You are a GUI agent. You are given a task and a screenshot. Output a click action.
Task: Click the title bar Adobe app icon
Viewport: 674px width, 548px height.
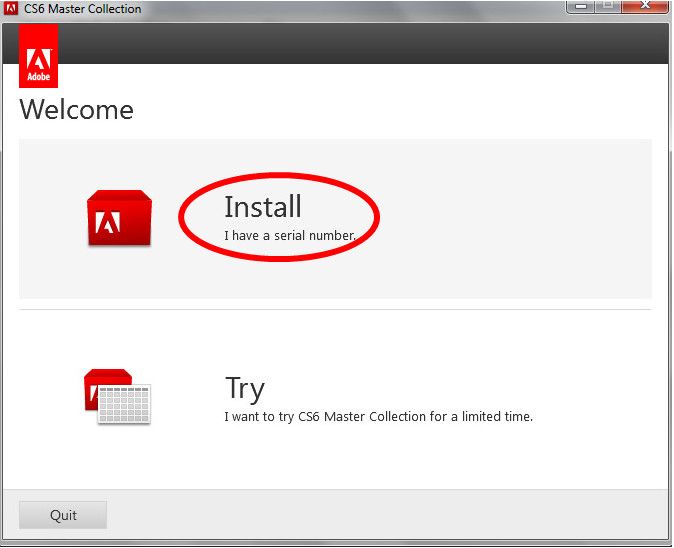(10, 8)
